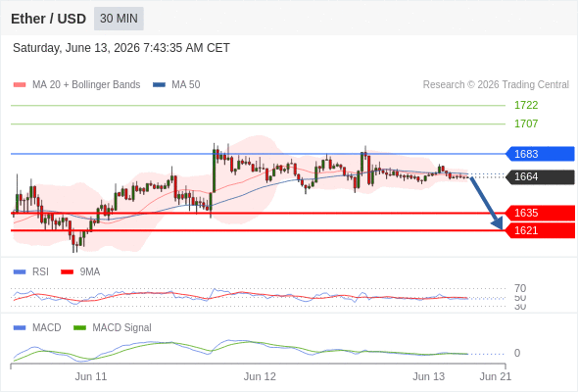This screenshot has height=392, width=578.
Task: Click the green MACD Signal legend swatch
Action: pos(79,328)
